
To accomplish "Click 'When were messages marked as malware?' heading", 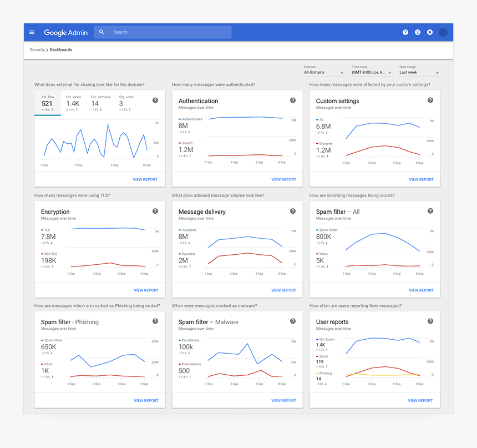I will (215, 306).
